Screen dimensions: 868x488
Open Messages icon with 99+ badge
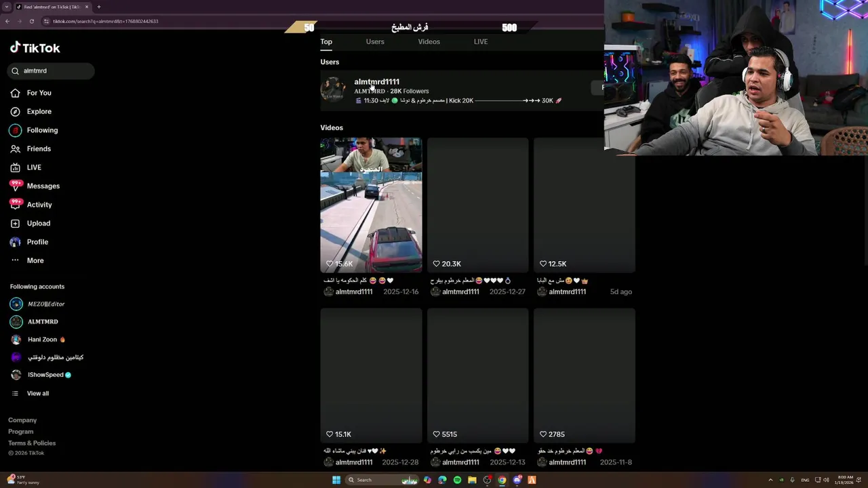15,186
